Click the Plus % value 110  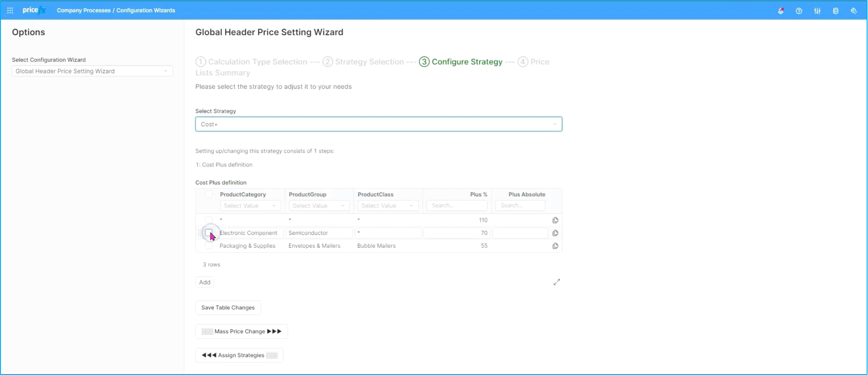[x=483, y=220]
